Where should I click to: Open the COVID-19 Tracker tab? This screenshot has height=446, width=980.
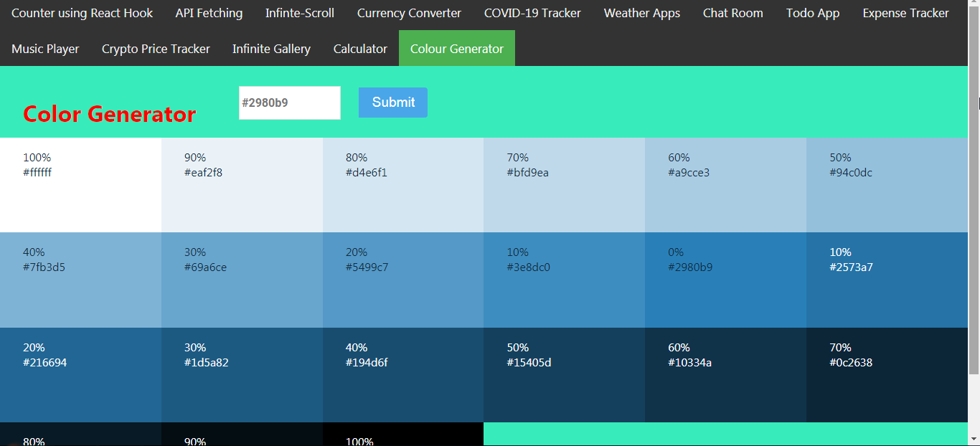[532, 13]
